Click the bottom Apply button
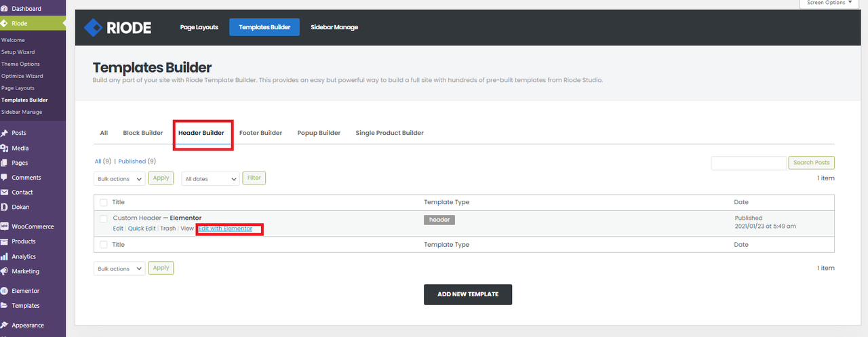Image resolution: width=868 pixels, height=337 pixels. [x=161, y=268]
